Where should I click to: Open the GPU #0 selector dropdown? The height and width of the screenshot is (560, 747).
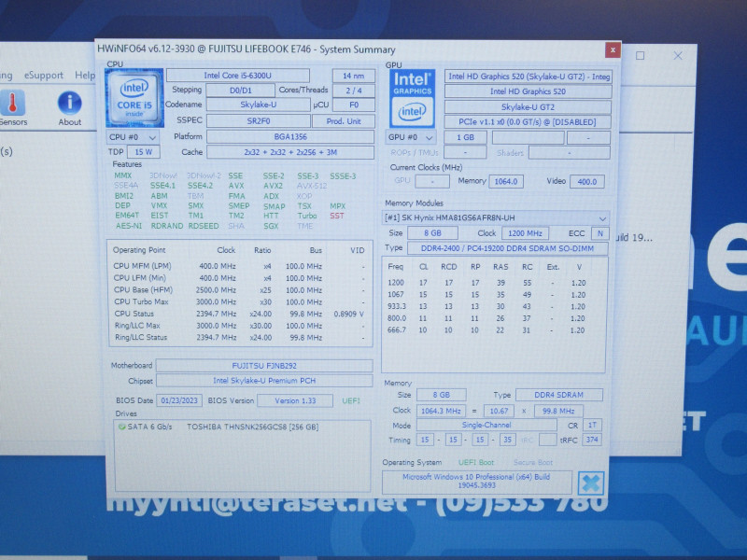coord(410,137)
